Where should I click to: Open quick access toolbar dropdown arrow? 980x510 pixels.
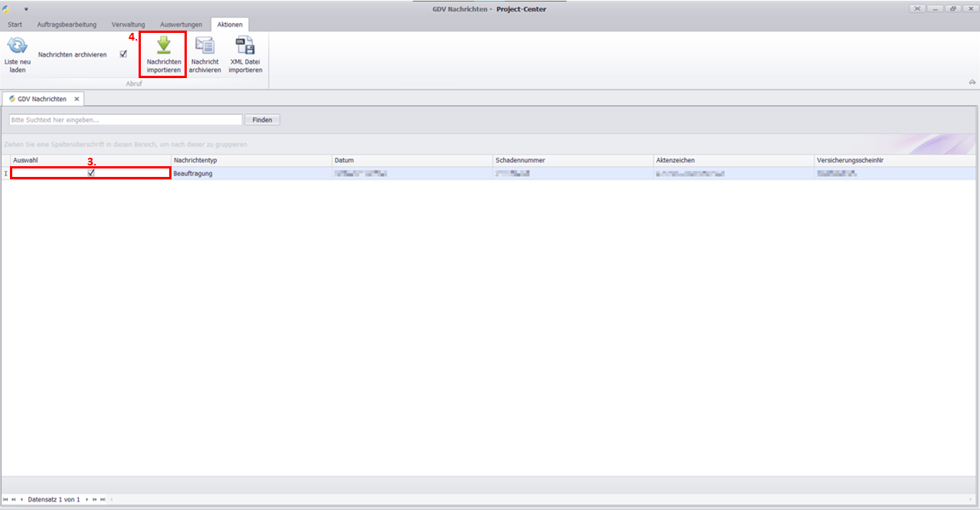(x=25, y=9)
